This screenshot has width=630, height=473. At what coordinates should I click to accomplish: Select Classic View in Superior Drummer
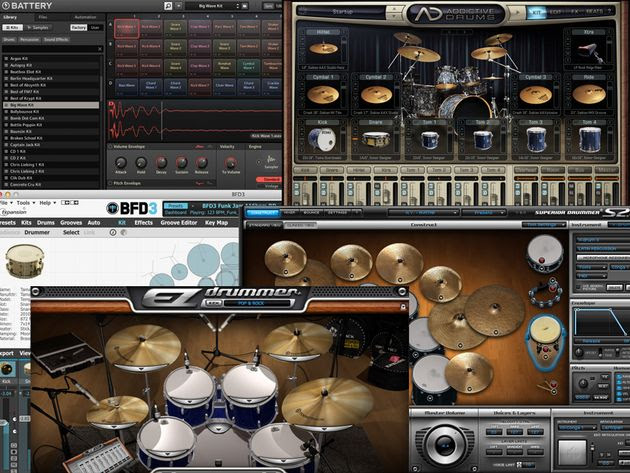coord(301,225)
